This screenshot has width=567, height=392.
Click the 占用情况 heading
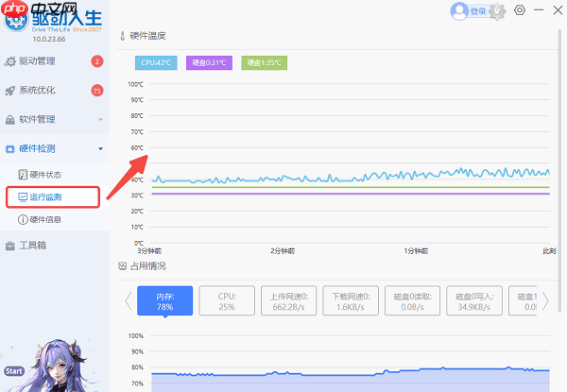click(148, 266)
